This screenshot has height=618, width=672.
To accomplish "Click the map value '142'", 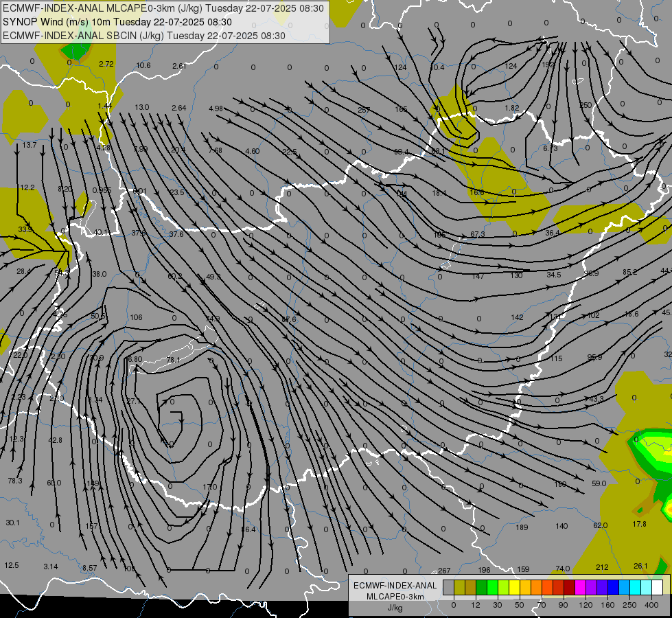I will [x=518, y=317].
